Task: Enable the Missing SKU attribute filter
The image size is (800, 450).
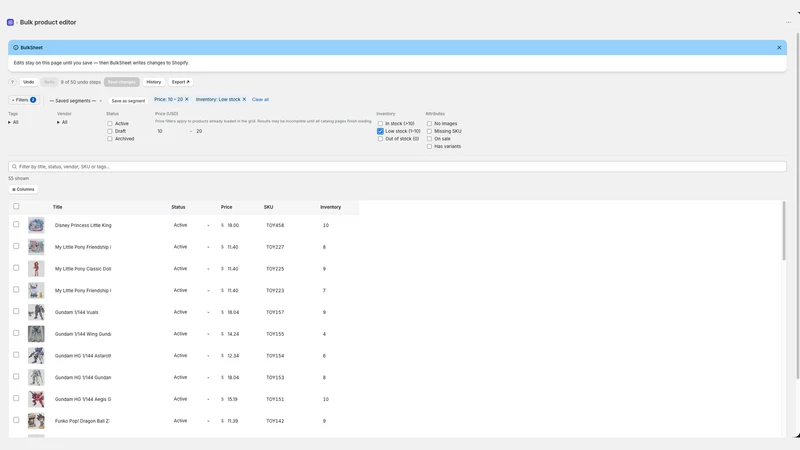Action: (x=429, y=131)
